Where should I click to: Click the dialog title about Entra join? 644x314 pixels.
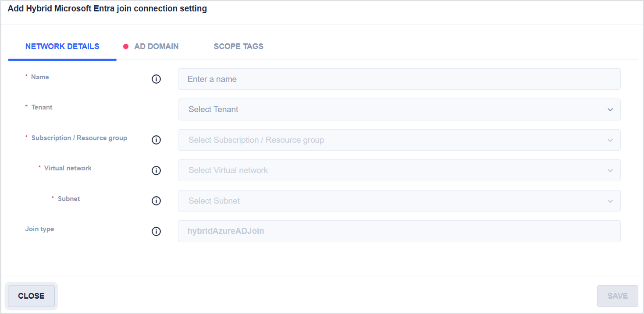[107, 9]
